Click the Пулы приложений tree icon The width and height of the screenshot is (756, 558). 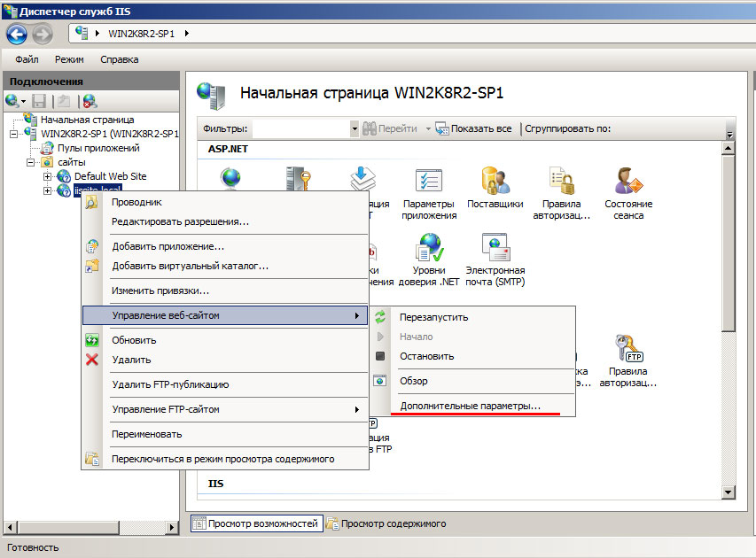click(x=47, y=148)
